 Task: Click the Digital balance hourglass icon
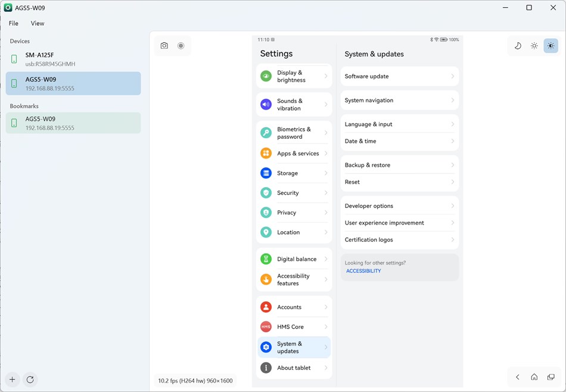(266, 259)
